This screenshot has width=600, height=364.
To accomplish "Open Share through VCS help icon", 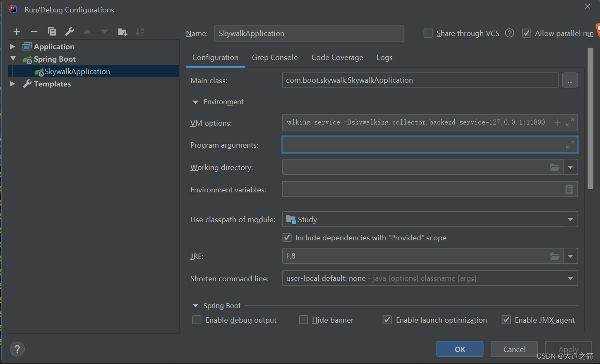I will [510, 33].
